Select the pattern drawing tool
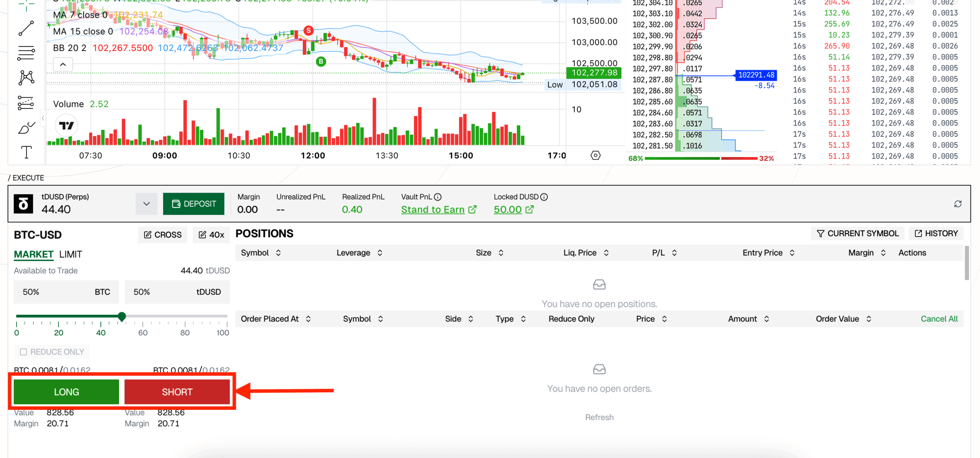This screenshot has height=458, width=980. click(x=26, y=78)
